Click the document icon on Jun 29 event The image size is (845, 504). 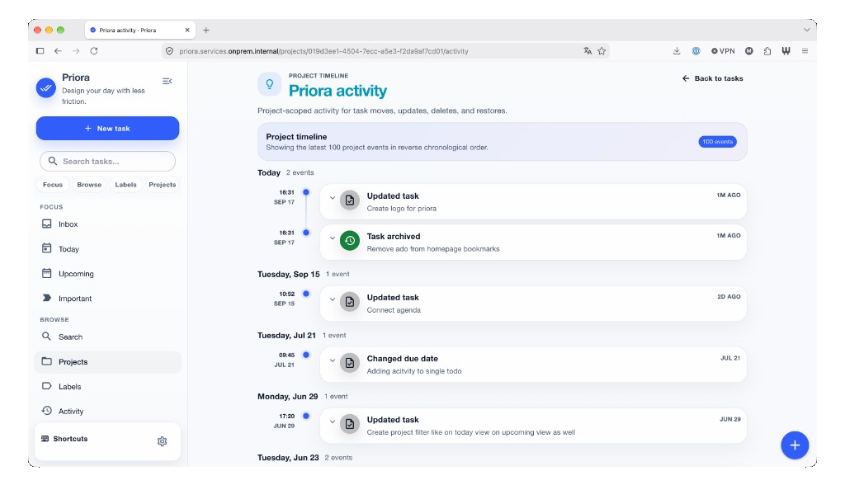[350, 424]
